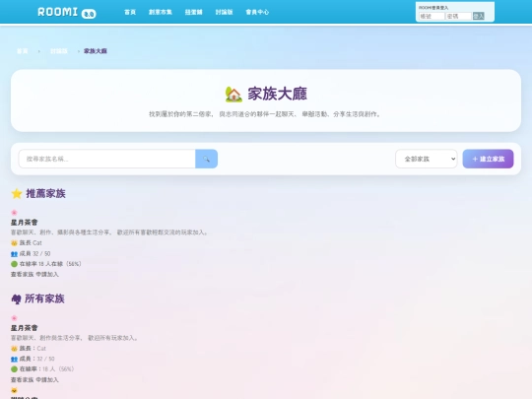Click the 搜尋家族名稱 search box

coord(106,159)
